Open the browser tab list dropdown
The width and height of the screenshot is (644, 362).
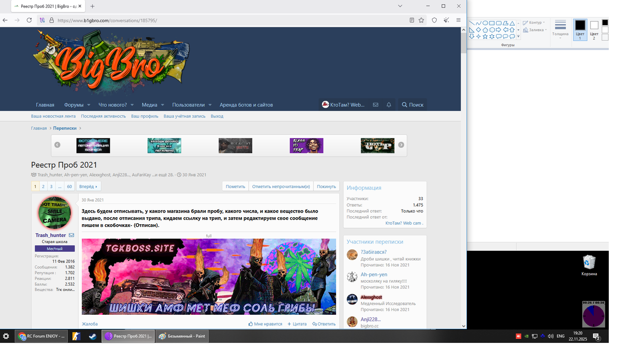pyautogui.click(x=400, y=6)
